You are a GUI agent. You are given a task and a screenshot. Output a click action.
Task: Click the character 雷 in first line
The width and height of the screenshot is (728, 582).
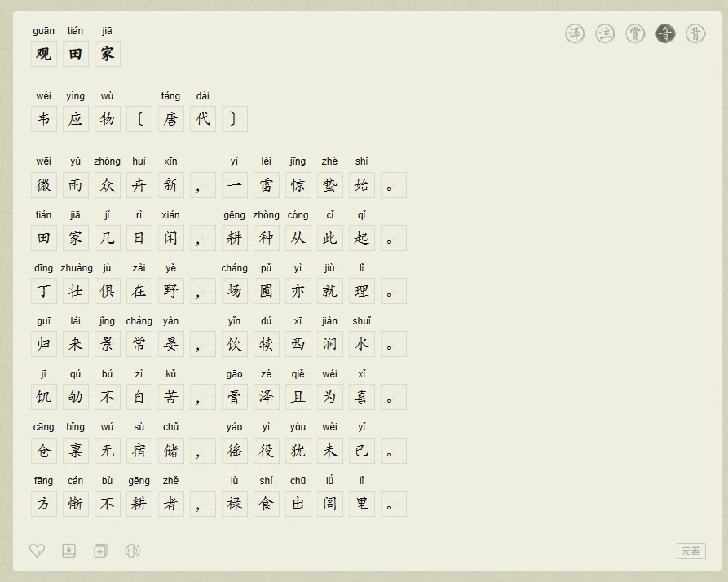(x=266, y=185)
